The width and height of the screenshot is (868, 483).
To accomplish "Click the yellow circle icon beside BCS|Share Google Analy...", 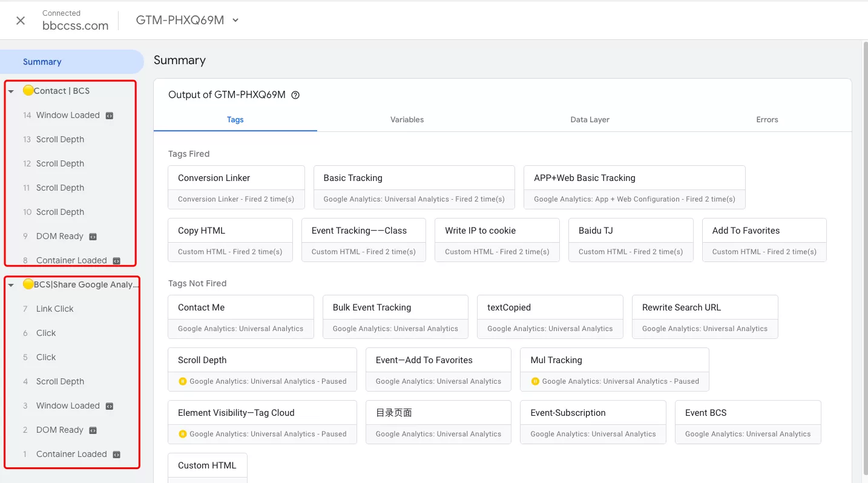I will point(28,284).
